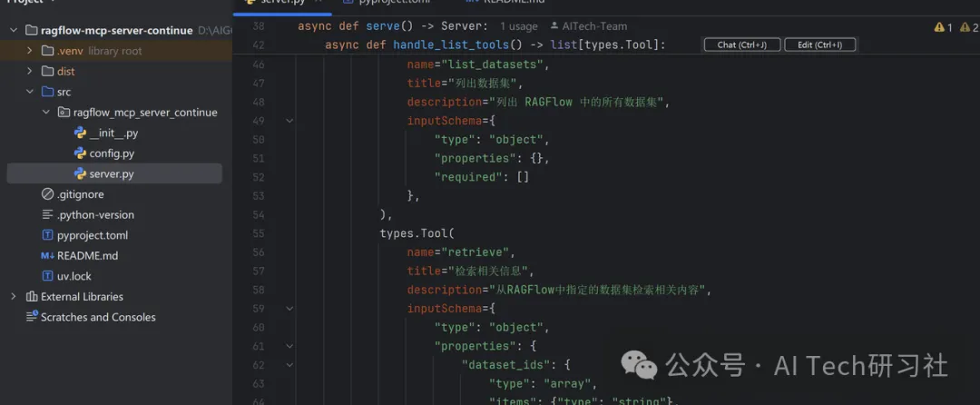Click the string "retrieve" on line 56
Viewport: 980px width, 405px height.
point(477,252)
